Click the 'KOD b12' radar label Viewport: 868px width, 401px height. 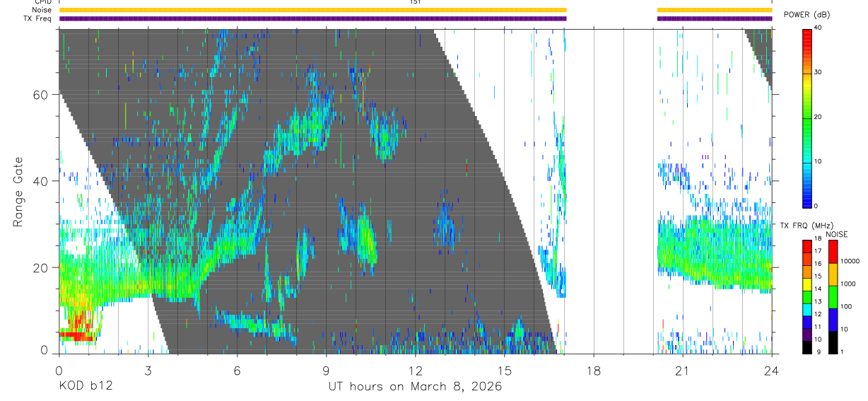[85, 387]
